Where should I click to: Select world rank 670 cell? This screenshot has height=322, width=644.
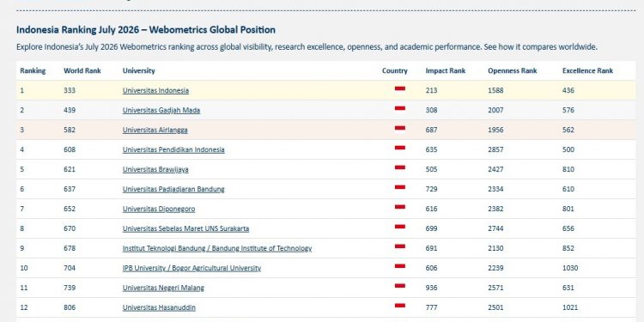click(70, 228)
